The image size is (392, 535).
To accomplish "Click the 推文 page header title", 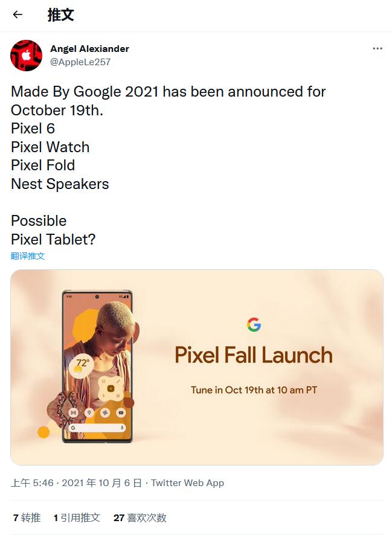I will [x=60, y=15].
